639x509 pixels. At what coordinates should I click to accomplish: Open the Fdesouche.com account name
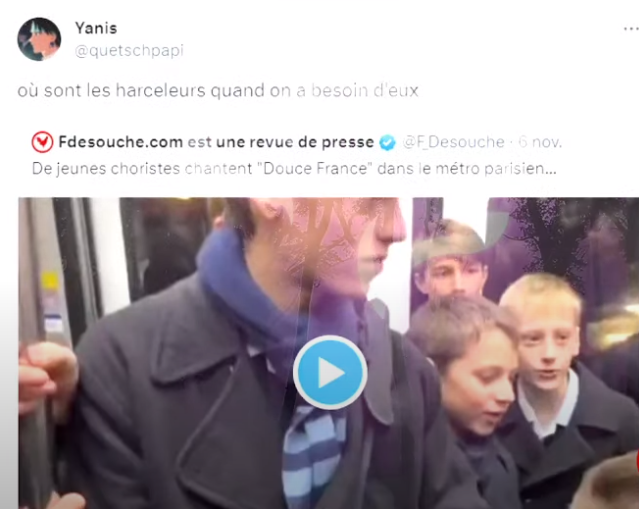tap(121, 142)
